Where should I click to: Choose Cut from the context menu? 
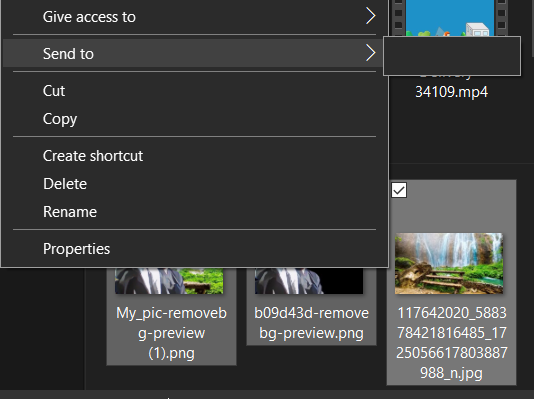(x=194, y=91)
